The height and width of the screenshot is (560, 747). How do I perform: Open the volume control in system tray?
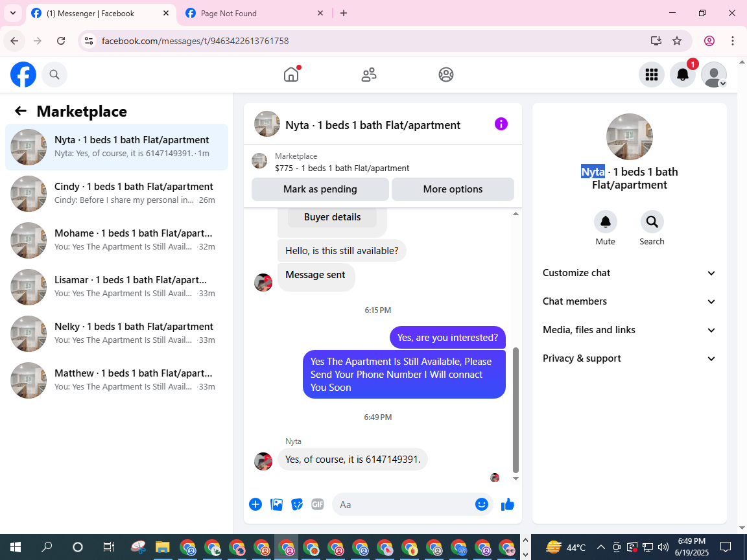click(x=663, y=547)
